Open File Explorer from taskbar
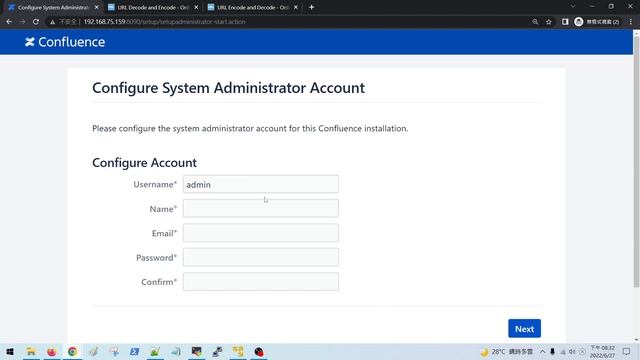This screenshot has height=360, width=640. coord(31,351)
